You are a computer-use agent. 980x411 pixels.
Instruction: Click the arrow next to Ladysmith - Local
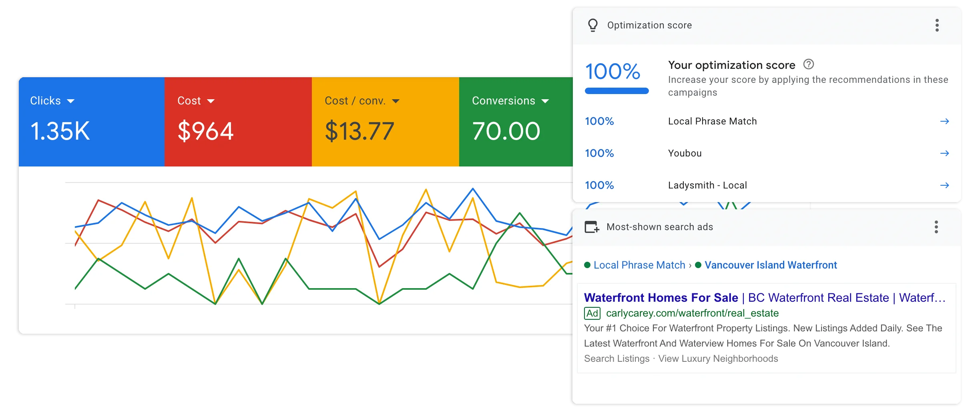[944, 185]
